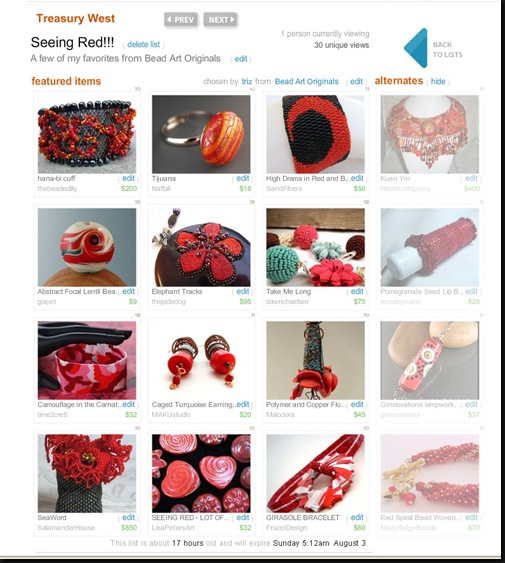Open Camouflage in the Carnation cuff image
505x563 pixels.
tap(87, 360)
